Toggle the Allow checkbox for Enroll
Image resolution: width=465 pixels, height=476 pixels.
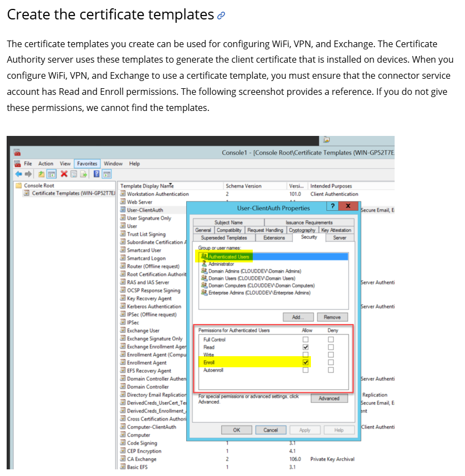click(x=305, y=362)
